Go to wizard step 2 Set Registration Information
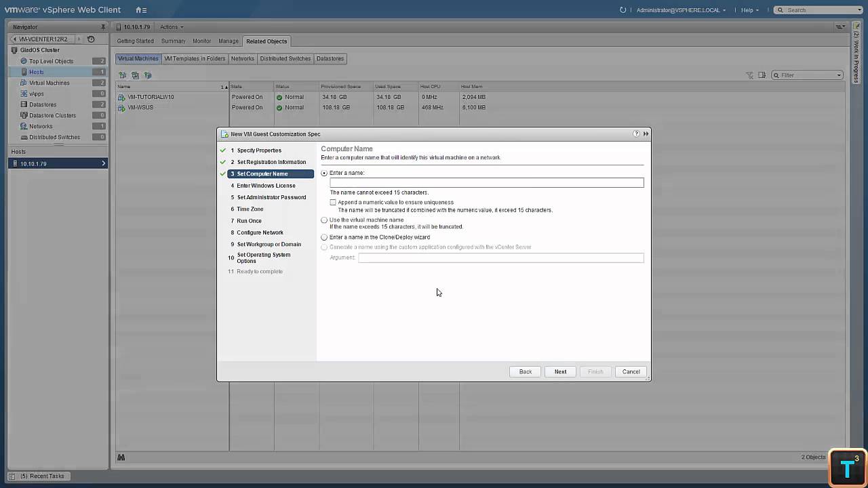Screen dimensions: 868x488 coord(271,162)
